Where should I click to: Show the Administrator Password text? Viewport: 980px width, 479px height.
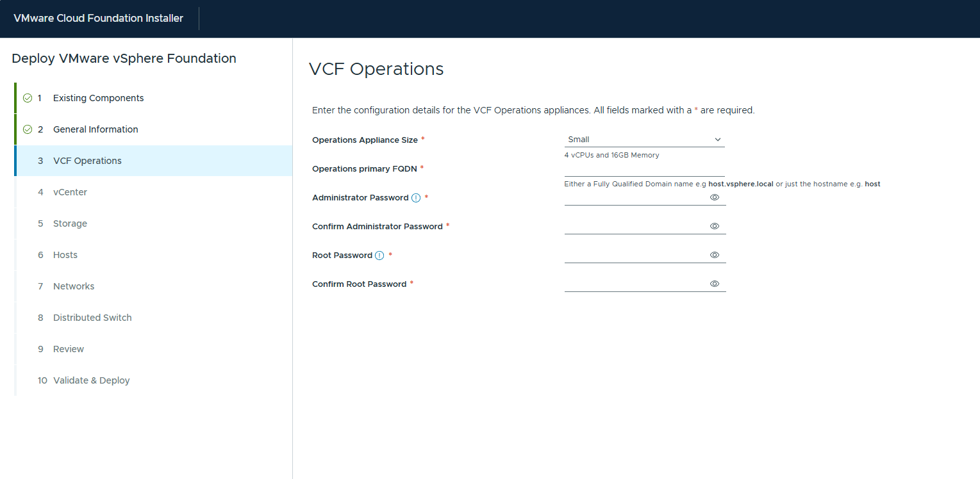pos(715,198)
